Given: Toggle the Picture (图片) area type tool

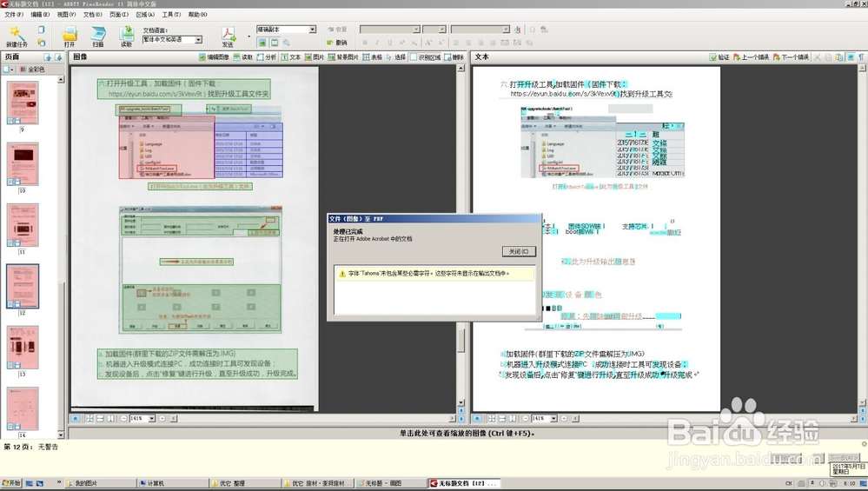Looking at the screenshot, I should 315,57.
